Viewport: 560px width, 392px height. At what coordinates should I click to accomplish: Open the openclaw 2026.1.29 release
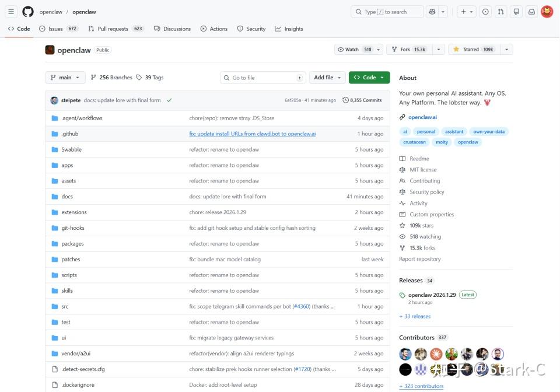coord(432,295)
